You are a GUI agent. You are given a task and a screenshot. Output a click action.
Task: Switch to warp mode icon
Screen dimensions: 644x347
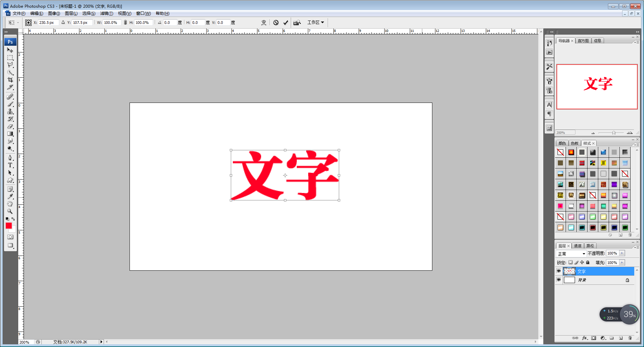click(x=264, y=23)
